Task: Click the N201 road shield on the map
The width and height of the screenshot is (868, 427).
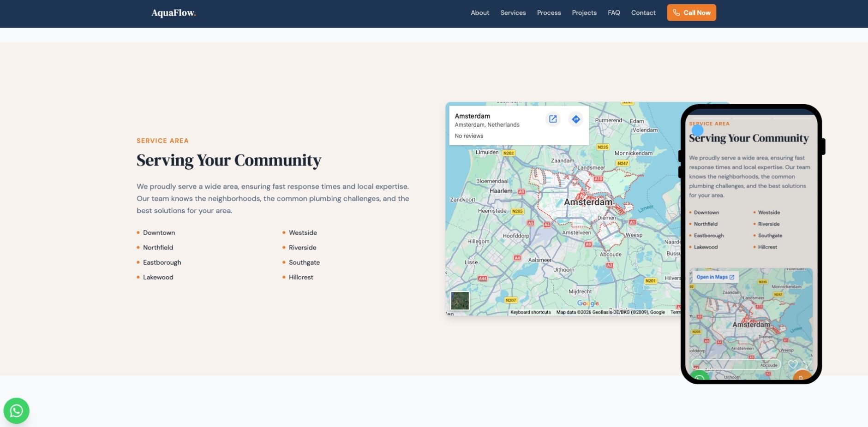Action: (x=650, y=281)
